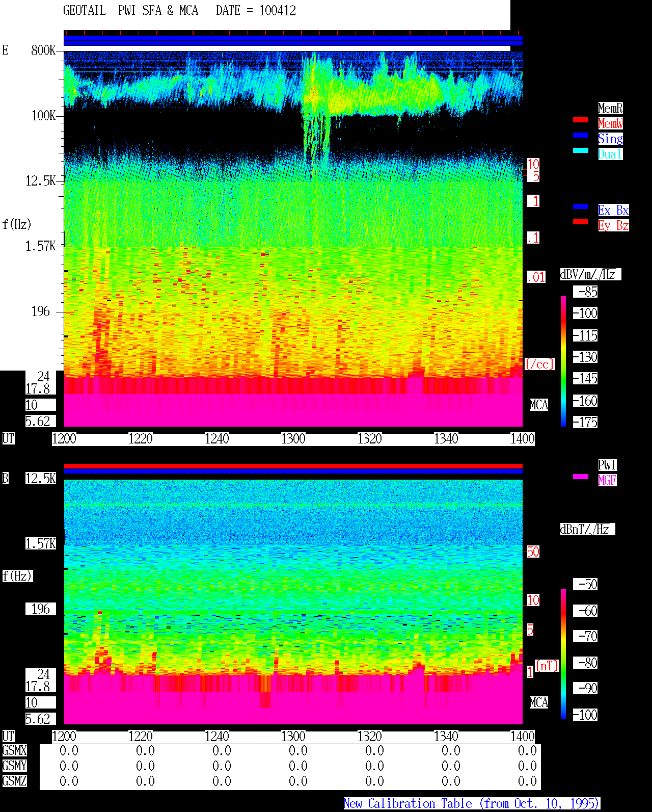Click the cyan Dual legend swatch
652x812 pixels.
click(x=581, y=150)
